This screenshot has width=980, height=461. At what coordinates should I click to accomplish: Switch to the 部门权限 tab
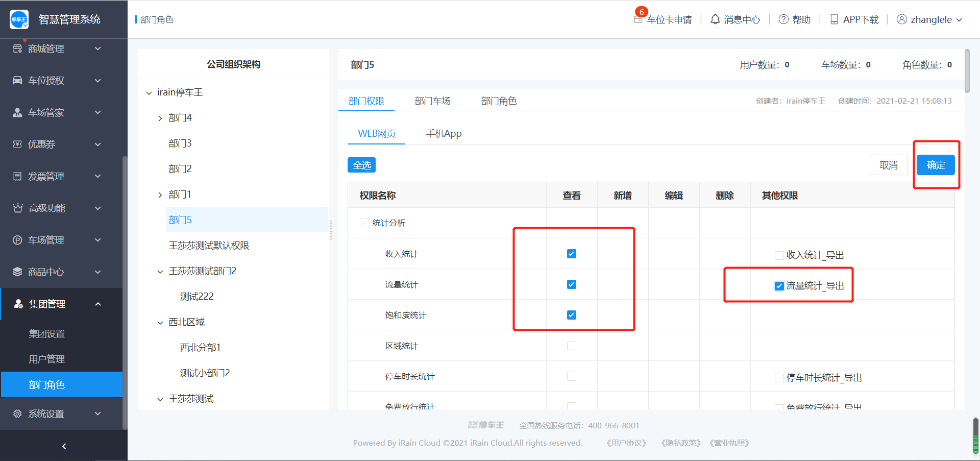[x=366, y=101]
